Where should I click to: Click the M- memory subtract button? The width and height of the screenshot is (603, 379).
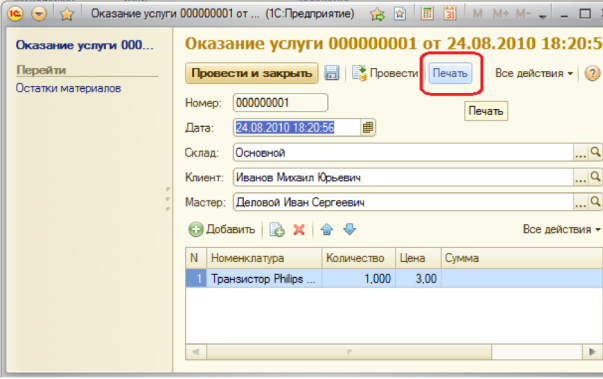(x=523, y=14)
